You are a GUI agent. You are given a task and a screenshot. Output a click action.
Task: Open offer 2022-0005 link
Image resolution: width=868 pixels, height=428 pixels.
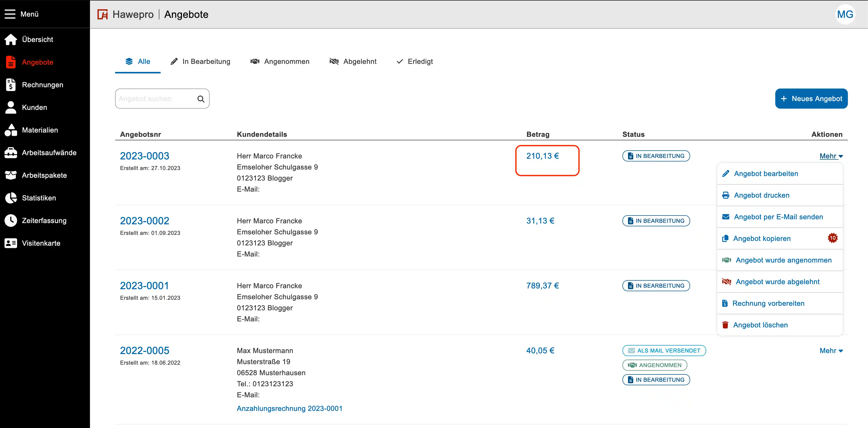point(144,351)
